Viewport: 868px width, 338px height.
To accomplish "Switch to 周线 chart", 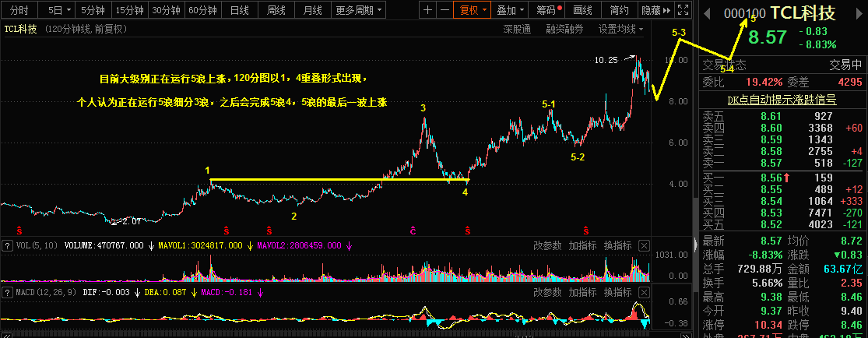I will click(276, 9).
